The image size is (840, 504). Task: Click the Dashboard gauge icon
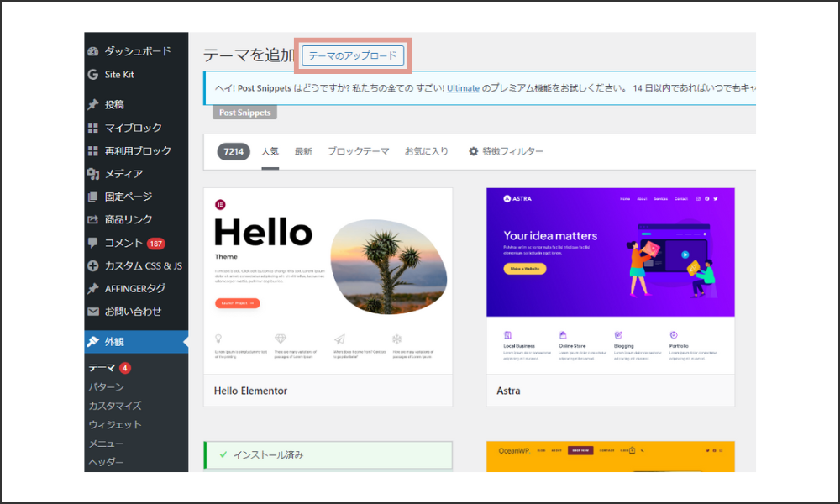[x=93, y=51]
